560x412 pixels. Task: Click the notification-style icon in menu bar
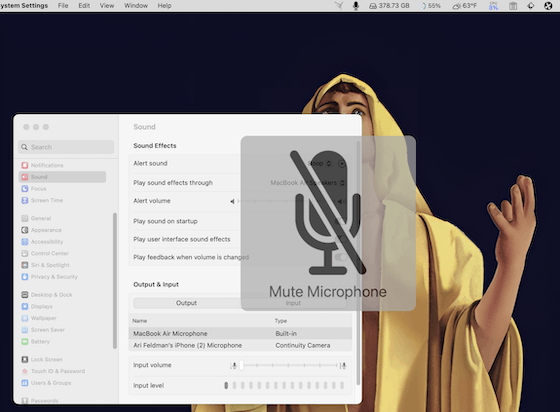tap(531, 6)
